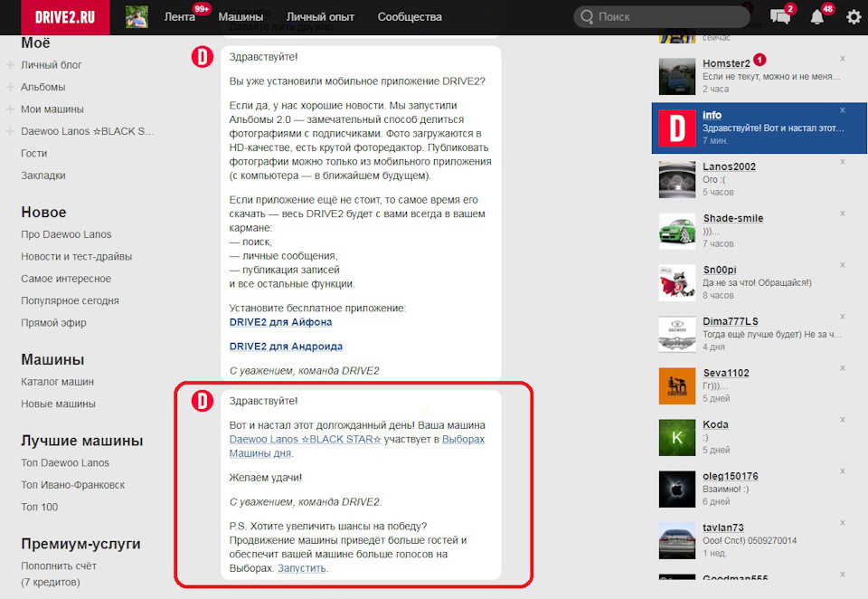Open Закладки in sidebar
Screen dimensions: 868x599
[x=43, y=176]
